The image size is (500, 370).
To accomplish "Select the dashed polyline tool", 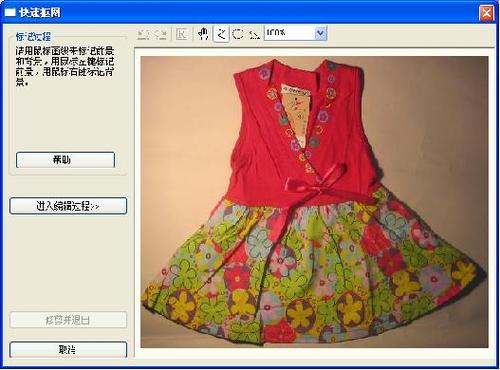I will click(x=254, y=34).
